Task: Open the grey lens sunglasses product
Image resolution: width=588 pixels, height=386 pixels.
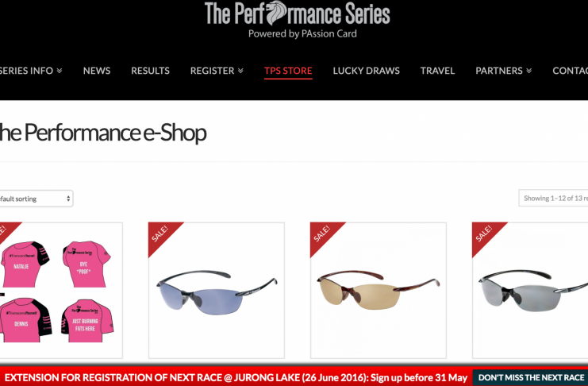Action: pyautogui.click(x=530, y=290)
